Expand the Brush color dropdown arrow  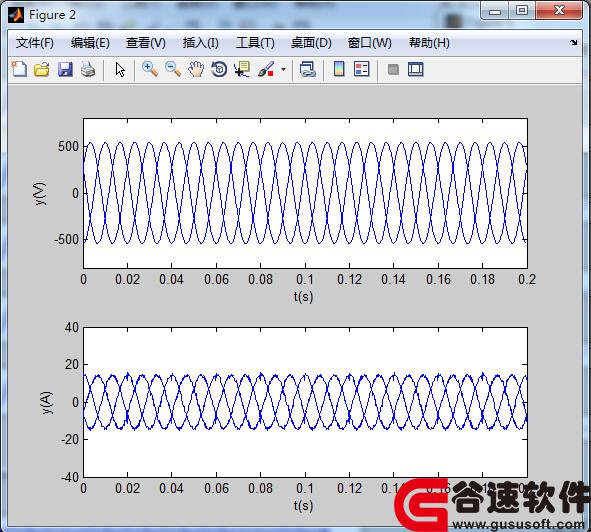point(283,69)
